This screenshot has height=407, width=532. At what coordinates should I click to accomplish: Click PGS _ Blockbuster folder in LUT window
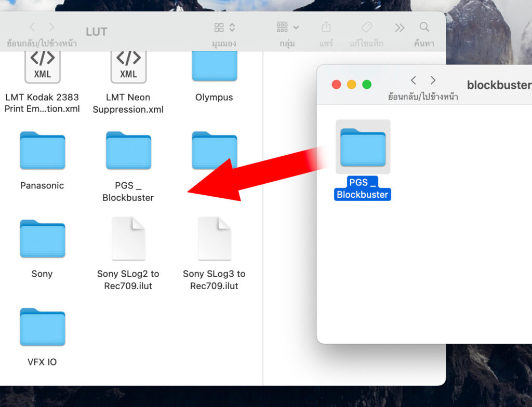pos(128,151)
